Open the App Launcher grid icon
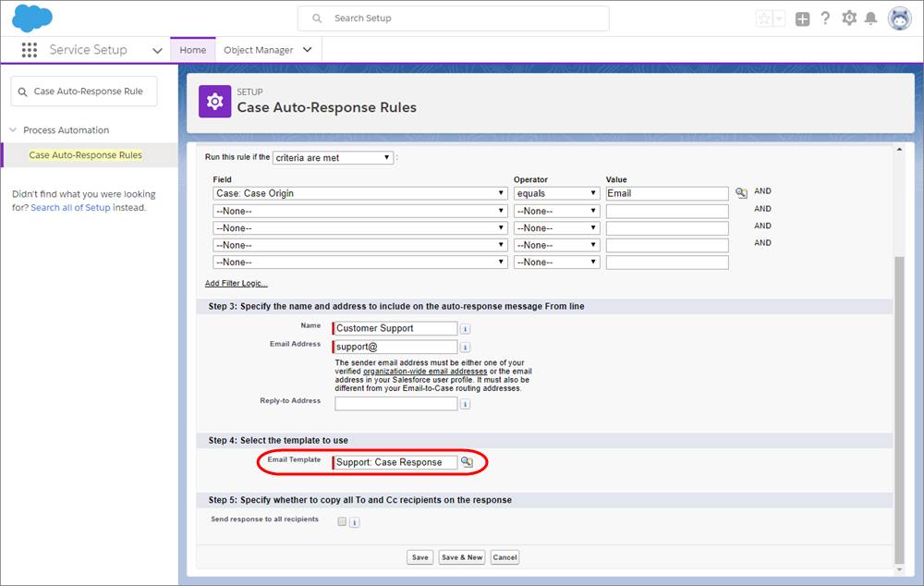The height and width of the screenshot is (586, 924). tap(30, 50)
